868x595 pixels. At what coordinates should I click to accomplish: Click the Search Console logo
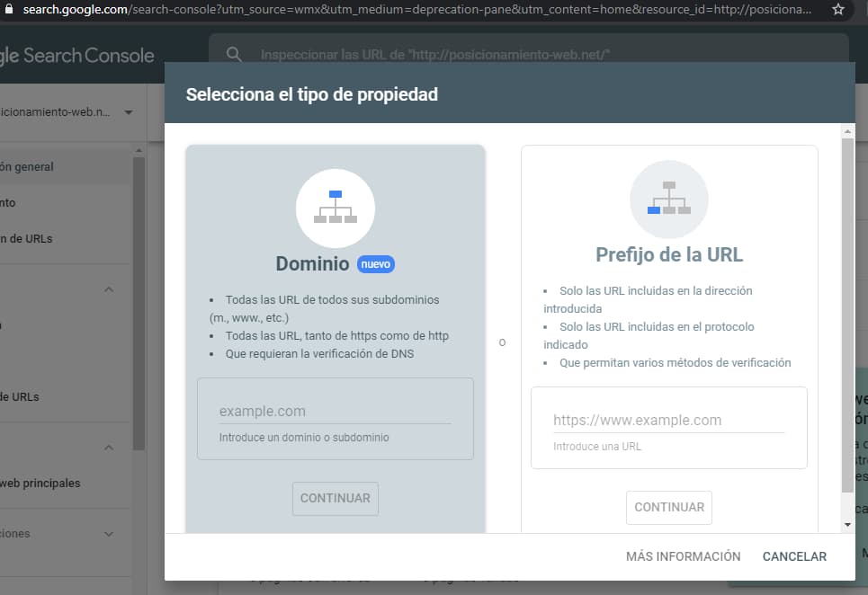(x=77, y=56)
